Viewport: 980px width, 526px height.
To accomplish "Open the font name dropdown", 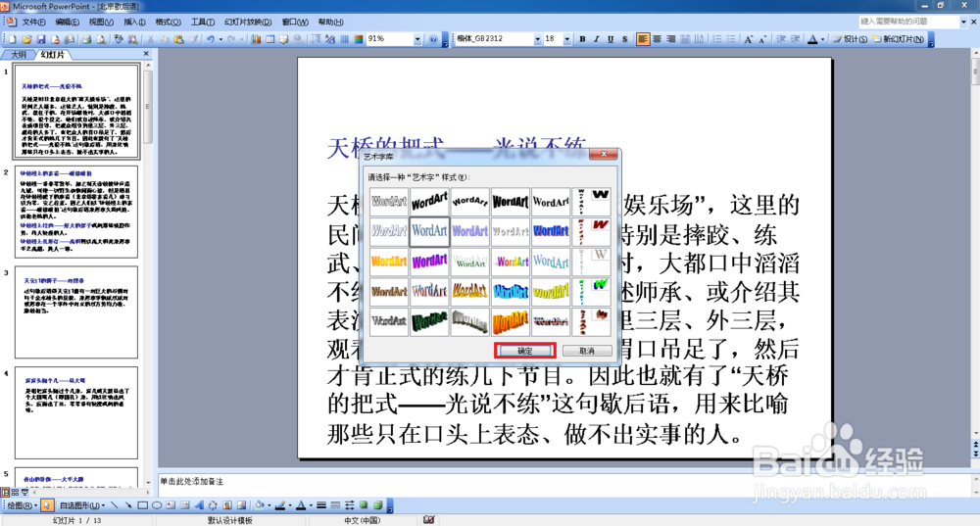I will tap(537, 39).
